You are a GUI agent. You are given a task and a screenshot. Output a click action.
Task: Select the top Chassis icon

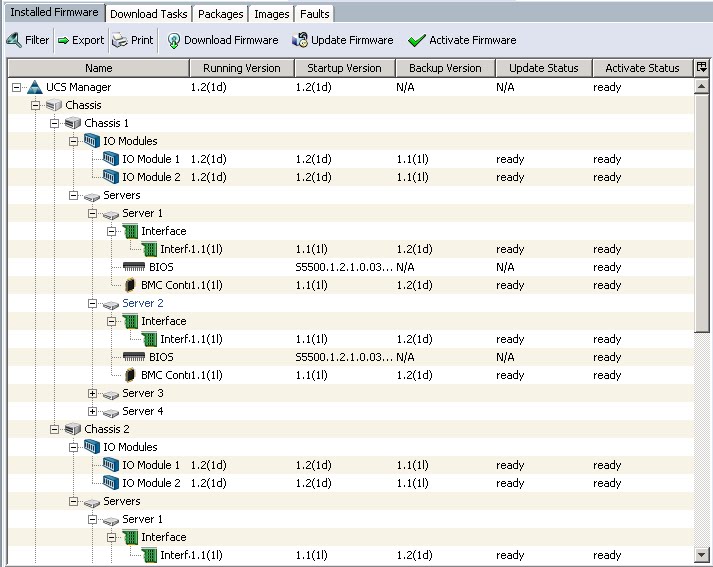point(54,105)
